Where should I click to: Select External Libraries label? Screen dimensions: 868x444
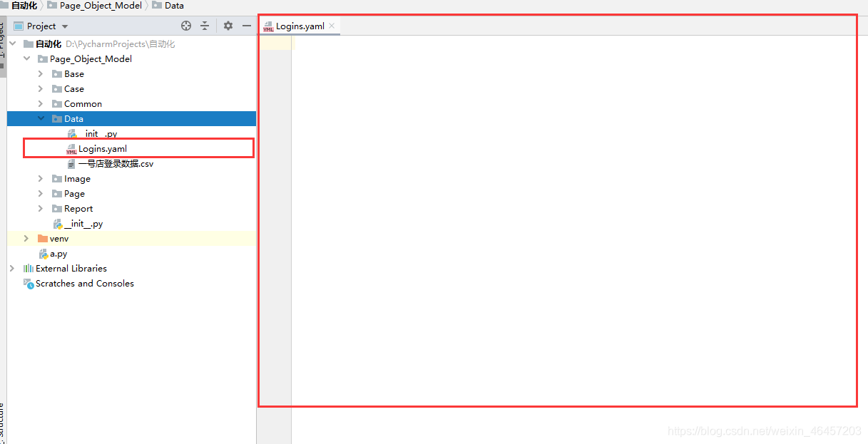click(x=71, y=269)
